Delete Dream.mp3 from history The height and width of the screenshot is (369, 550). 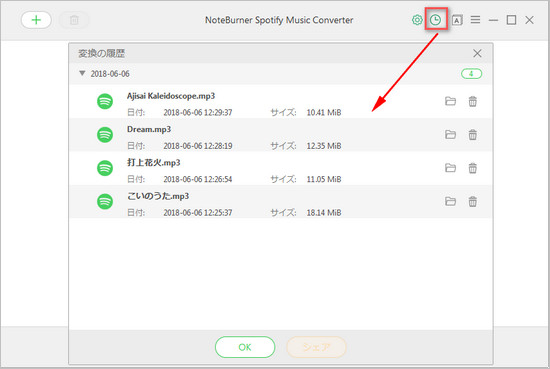coord(472,135)
